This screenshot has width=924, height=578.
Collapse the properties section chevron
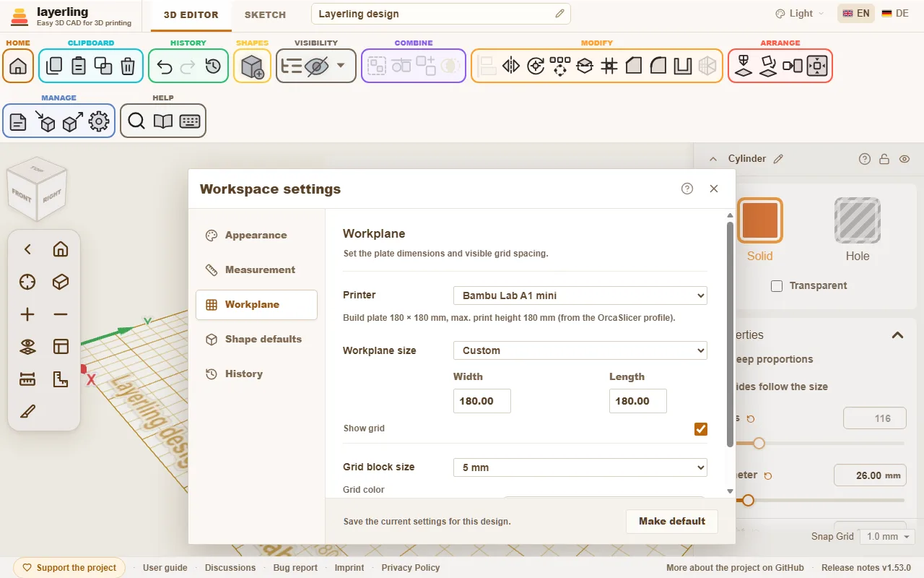pos(897,335)
